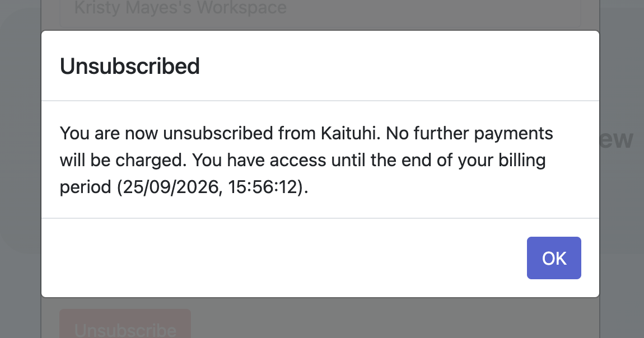Click the word Kaituhi in the message
Viewport: 644px width, 338px height.
[x=349, y=133]
